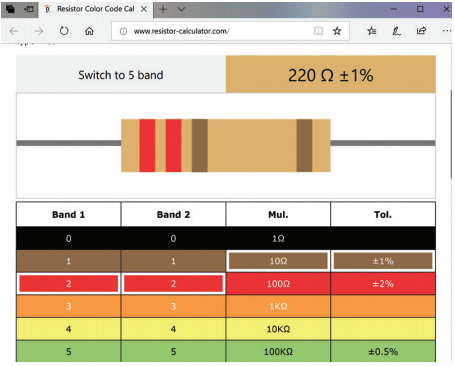Viewport: 455px width, 366px height.
Task: Click the 220 Ω ±1% result display
Action: (x=331, y=74)
